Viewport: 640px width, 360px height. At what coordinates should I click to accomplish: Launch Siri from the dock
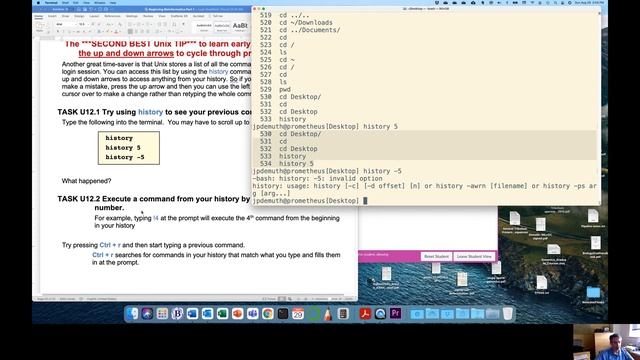coord(147,313)
